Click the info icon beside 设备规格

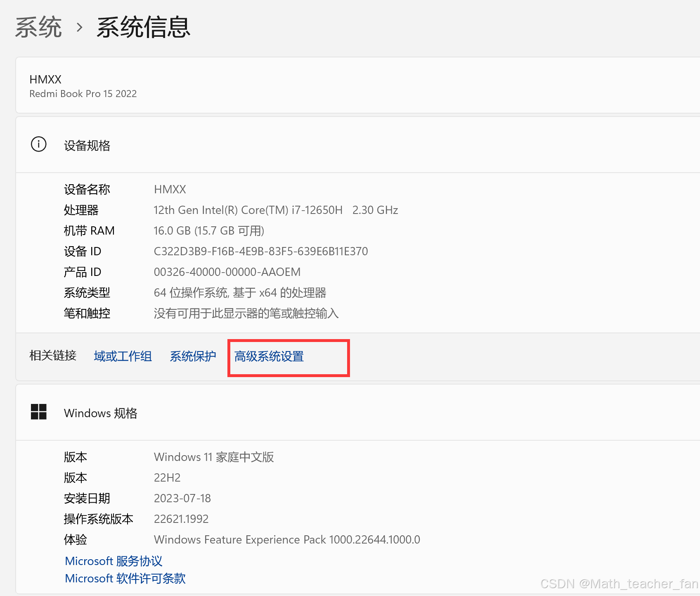(39, 144)
